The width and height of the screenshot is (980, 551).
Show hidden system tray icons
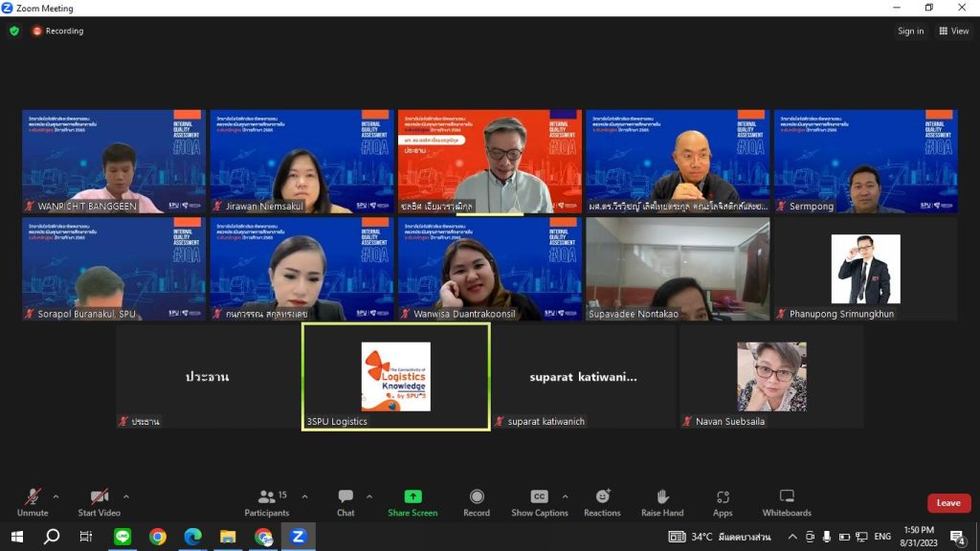(792, 537)
